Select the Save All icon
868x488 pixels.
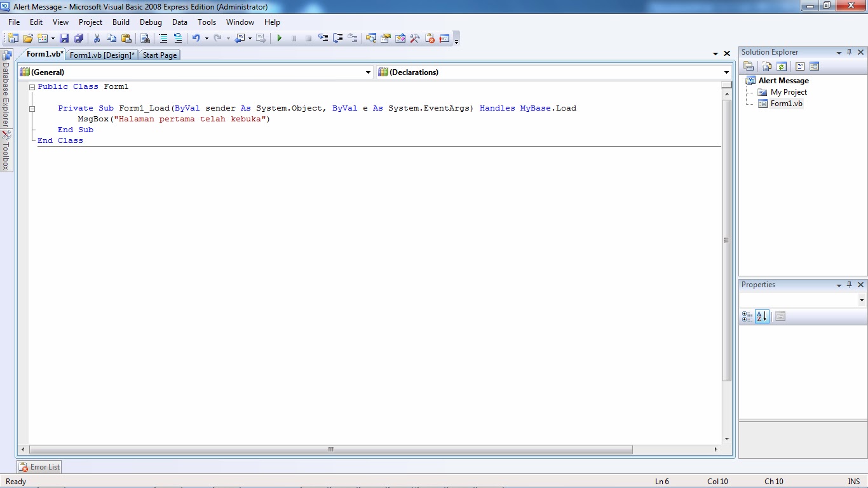click(78, 38)
